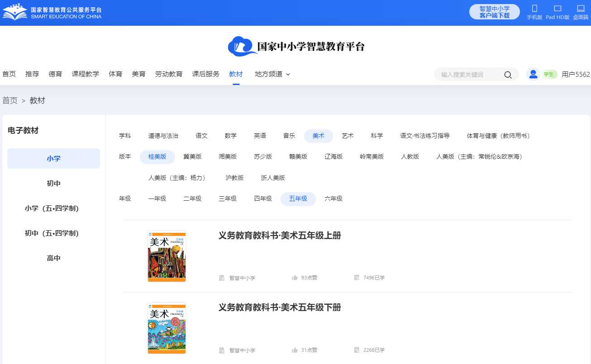Select 初中 in the sidebar

[x=53, y=184]
